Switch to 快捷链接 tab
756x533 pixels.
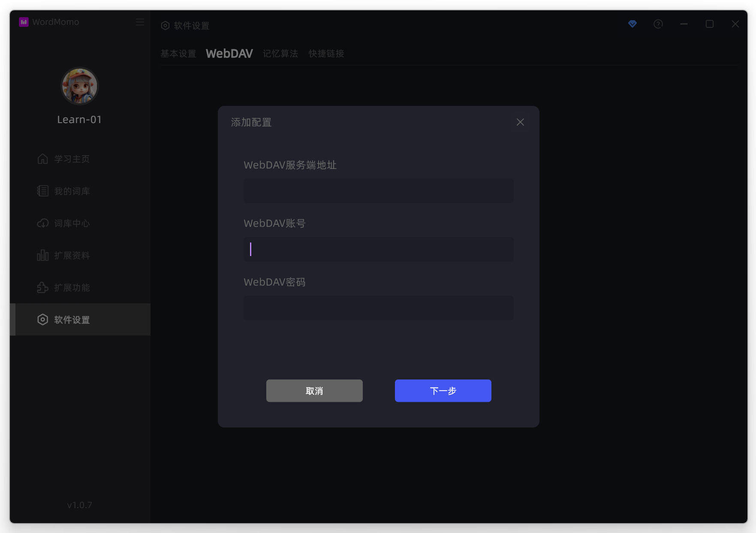point(326,54)
